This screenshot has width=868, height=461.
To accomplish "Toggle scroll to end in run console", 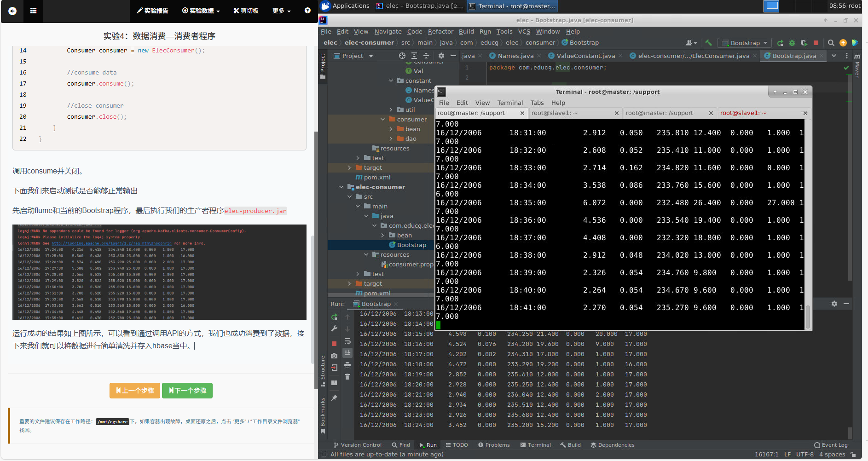I will pyautogui.click(x=347, y=352).
